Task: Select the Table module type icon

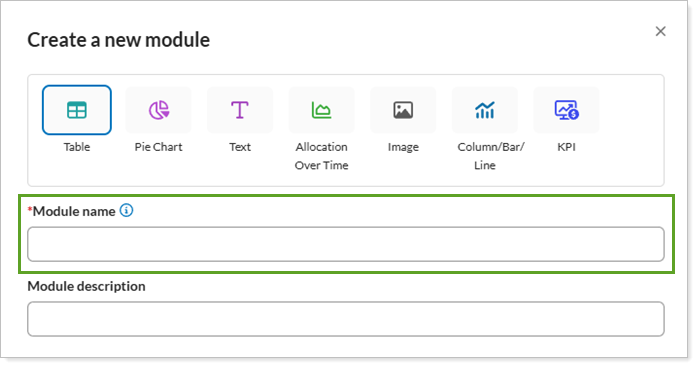Action: click(76, 110)
